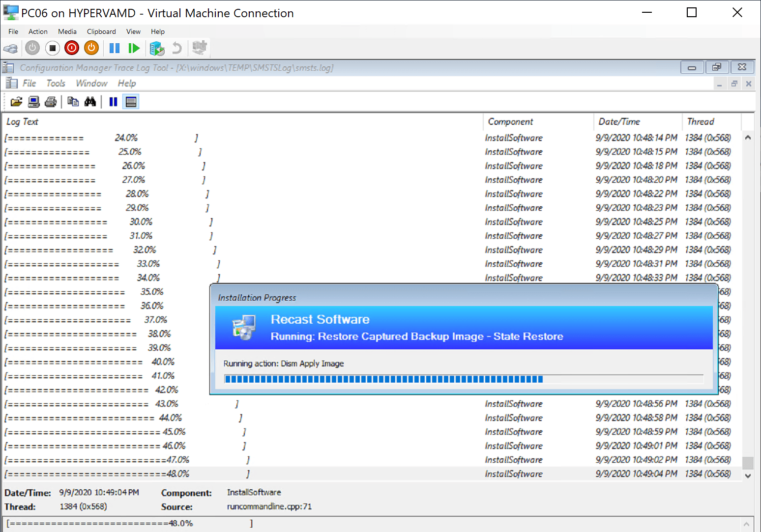Select the Turn Off VM red power icon
This screenshot has height=532, width=761.
tap(71, 48)
